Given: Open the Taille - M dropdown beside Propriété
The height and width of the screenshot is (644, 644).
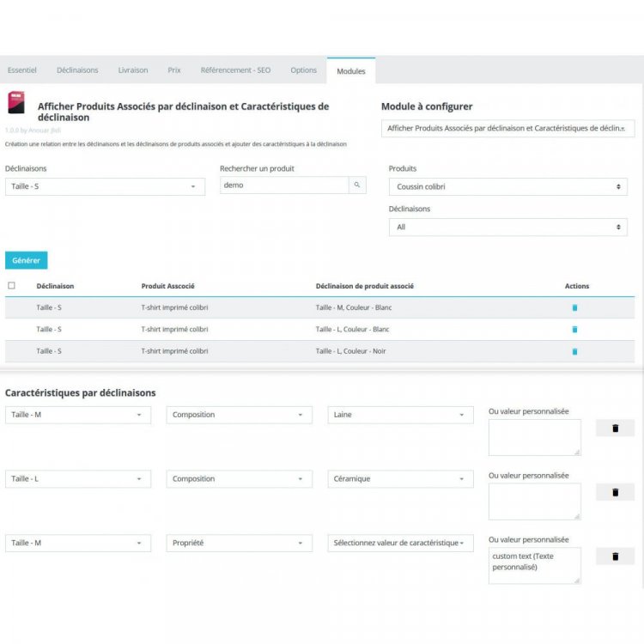Looking at the screenshot, I should (78, 543).
